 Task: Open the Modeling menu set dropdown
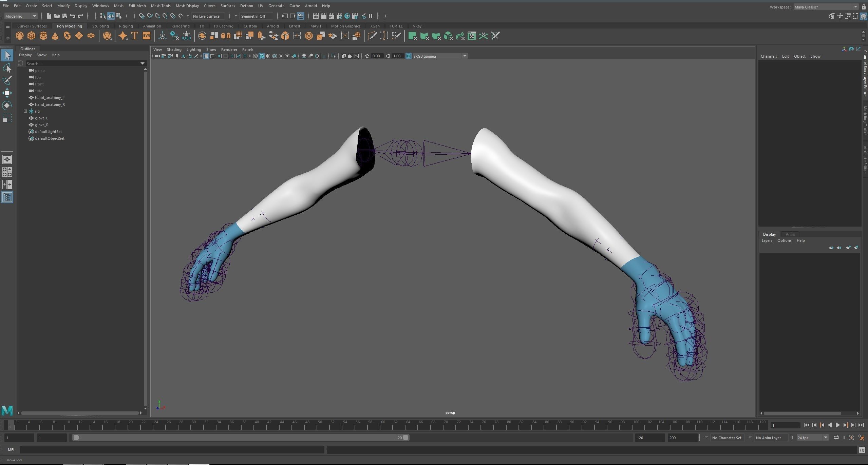pos(21,16)
